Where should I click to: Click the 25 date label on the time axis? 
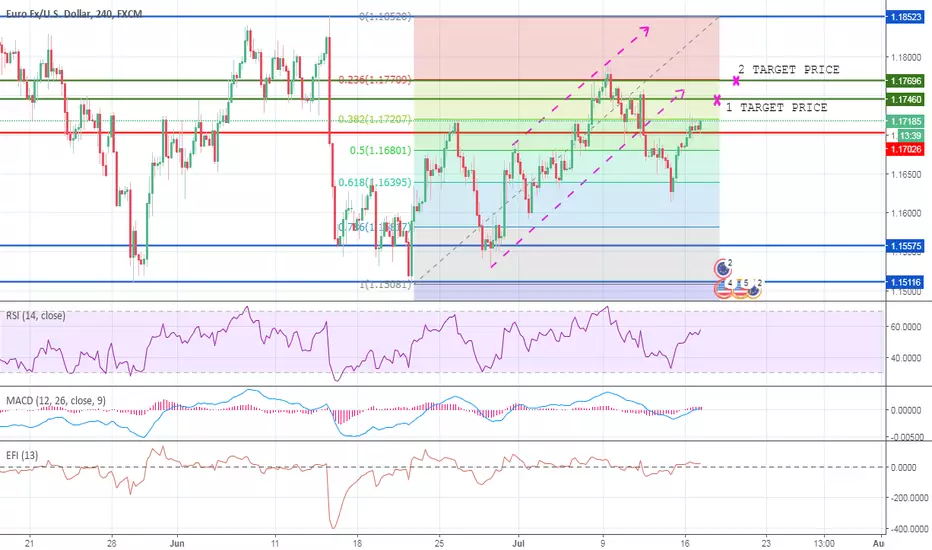pyautogui.click(x=439, y=543)
